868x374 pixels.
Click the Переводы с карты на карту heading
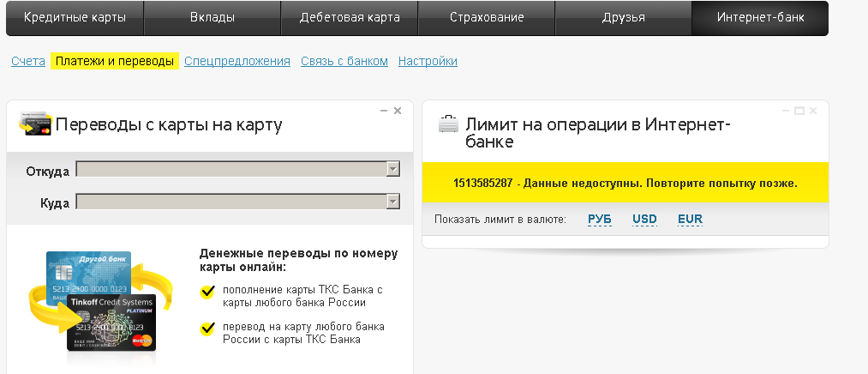pyautogui.click(x=169, y=124)
